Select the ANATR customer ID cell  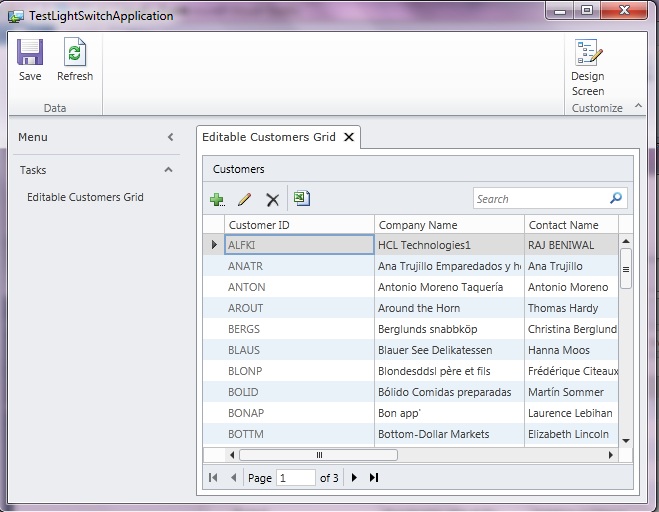coord(299,266)
